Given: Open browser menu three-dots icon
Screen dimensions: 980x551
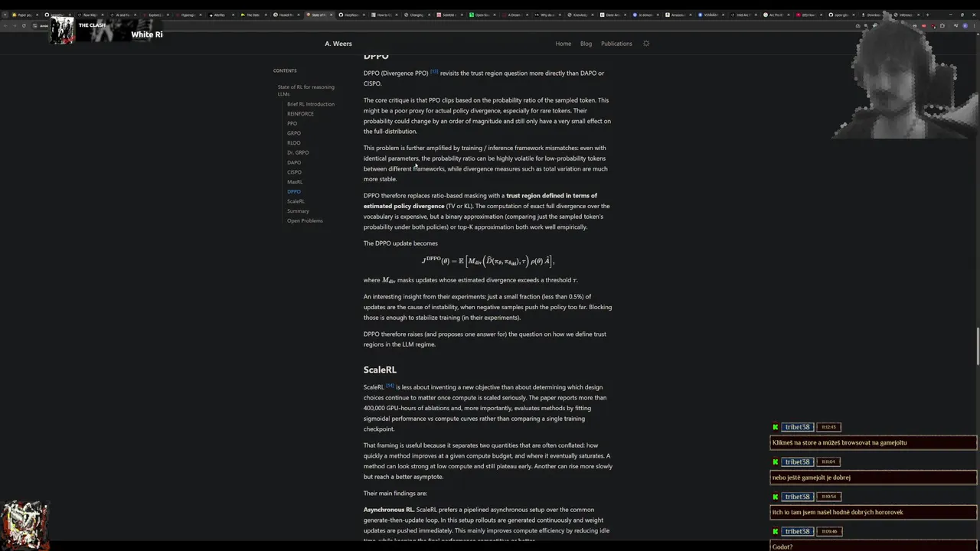Looking at the screenshot, I should 975,25.
